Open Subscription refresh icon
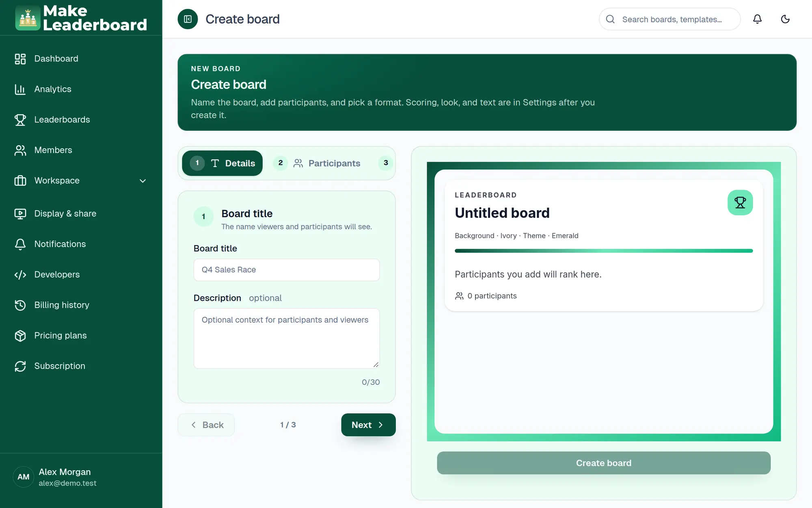 pos(20,366)
